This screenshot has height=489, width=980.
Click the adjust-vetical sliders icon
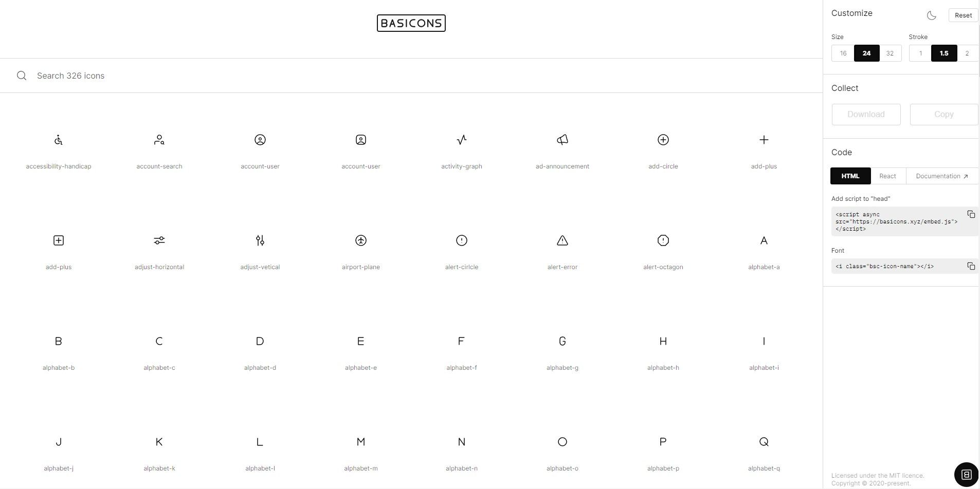tap(260, 240)
